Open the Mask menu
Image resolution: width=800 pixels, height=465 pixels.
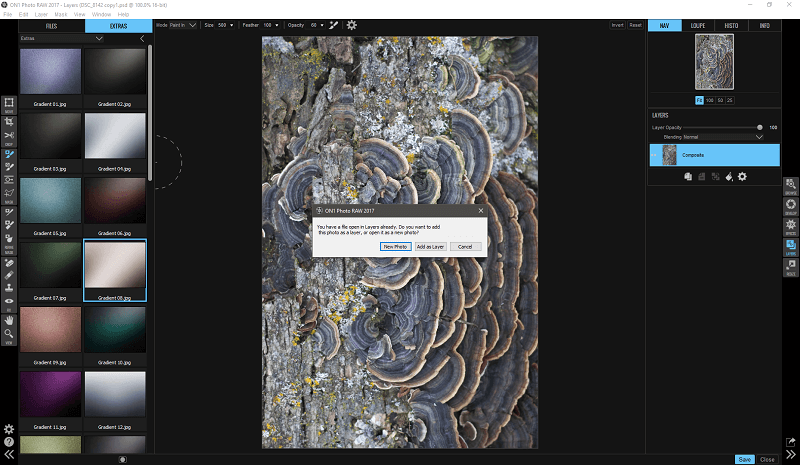tap(61, 14)
